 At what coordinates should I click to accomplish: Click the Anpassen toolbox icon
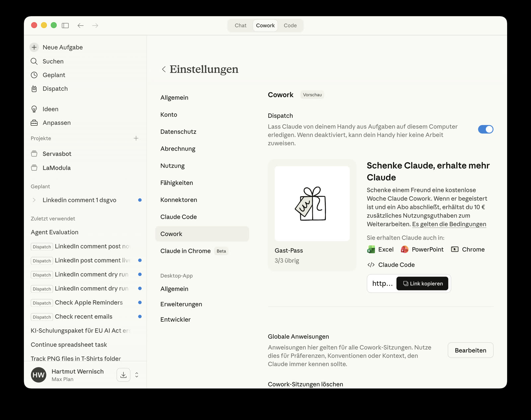tap(34, 123)
